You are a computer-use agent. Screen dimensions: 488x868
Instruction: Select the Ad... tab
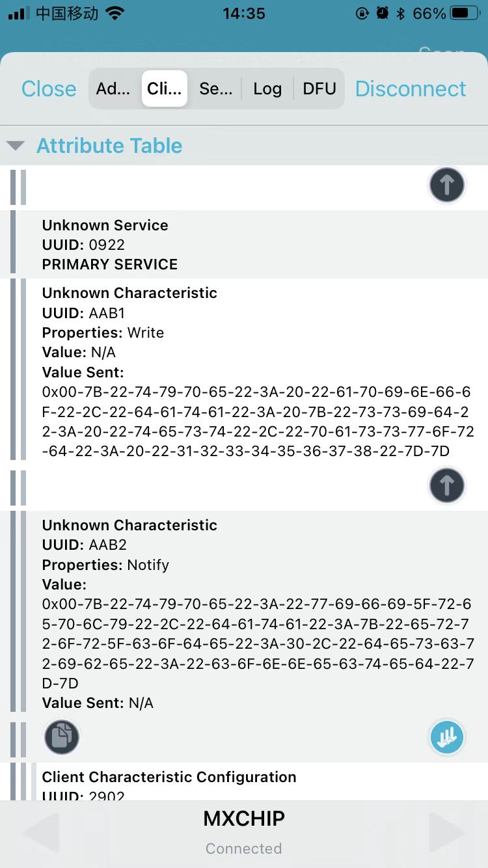click(x=114, y=88)
